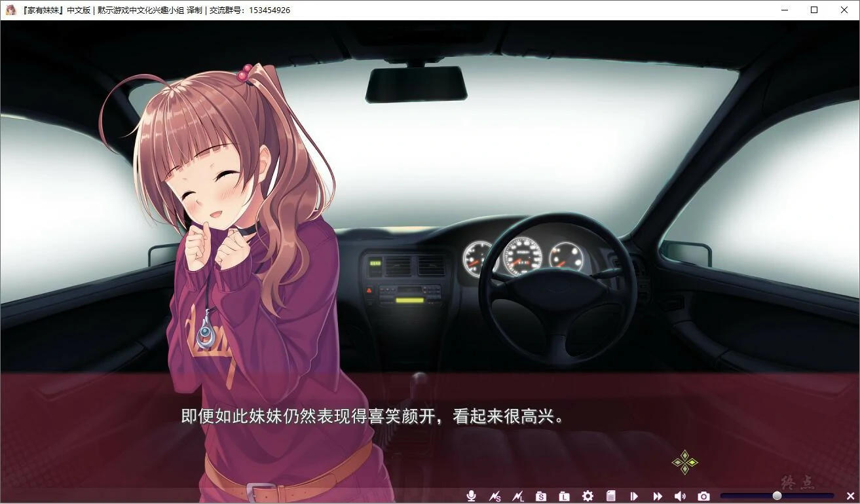Enable skip mode with the fast-forward icon

pos(657,496)
